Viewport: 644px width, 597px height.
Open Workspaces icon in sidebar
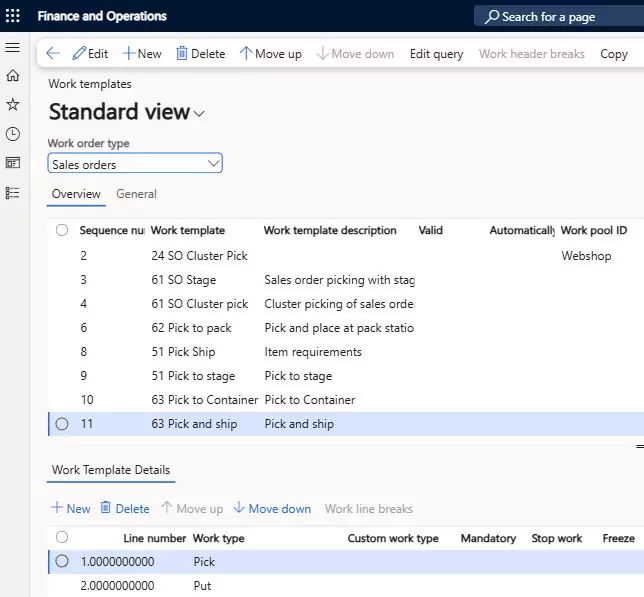click(13, 163)
